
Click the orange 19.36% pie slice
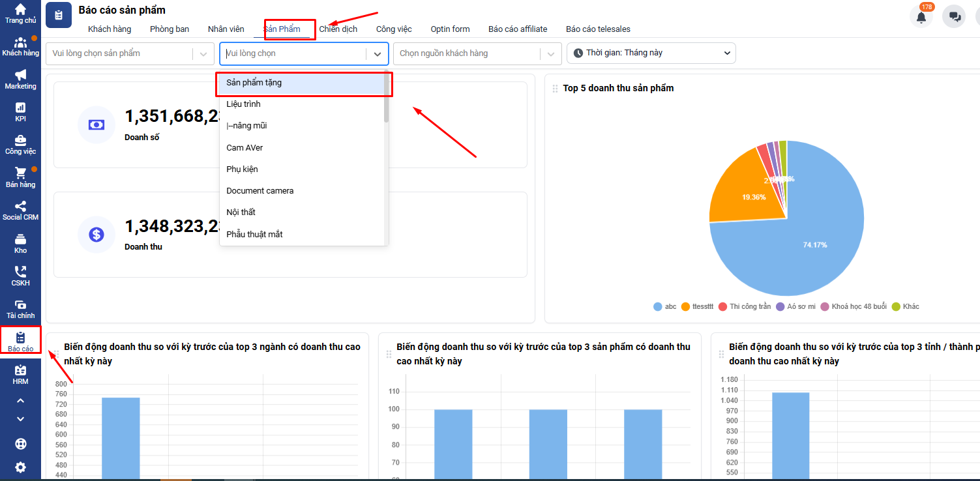tap(744, 190)
